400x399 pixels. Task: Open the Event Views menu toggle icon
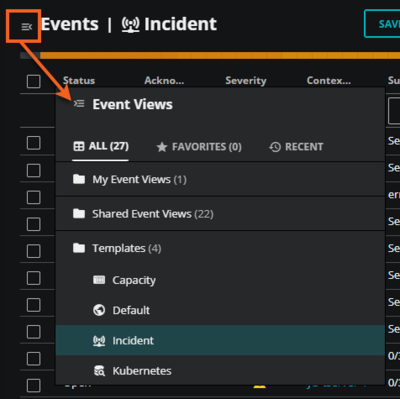[x=26, y=26]
